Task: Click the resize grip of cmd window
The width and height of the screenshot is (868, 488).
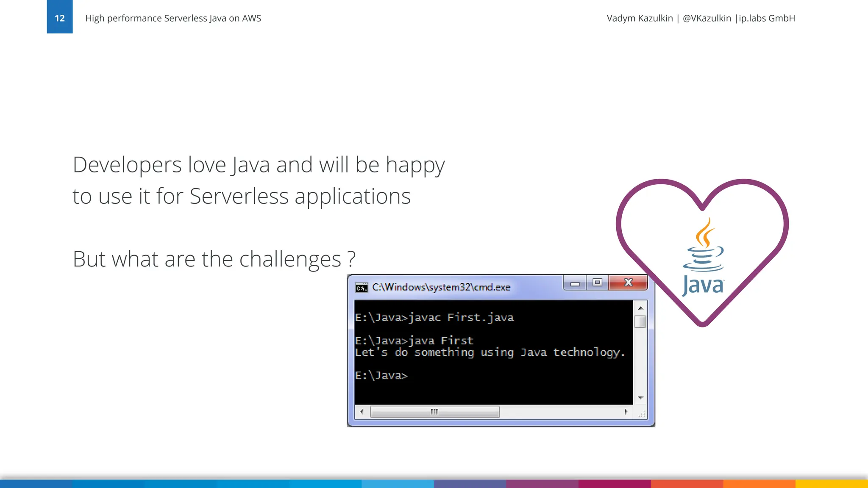Action: 642,414
